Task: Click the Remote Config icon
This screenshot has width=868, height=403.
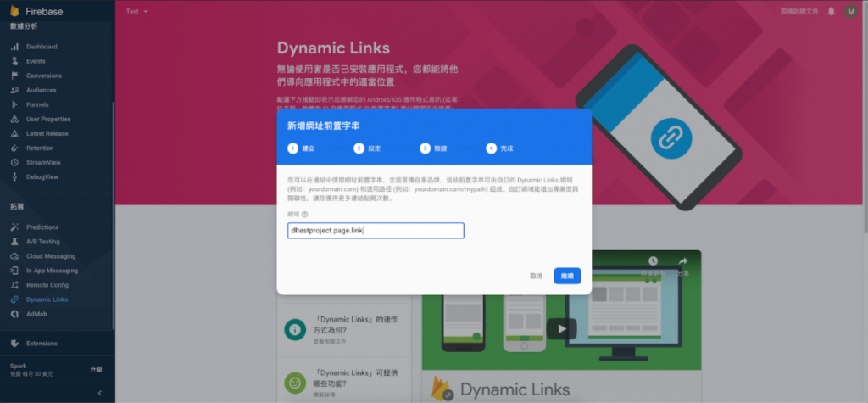Action: tap(15, 285)
